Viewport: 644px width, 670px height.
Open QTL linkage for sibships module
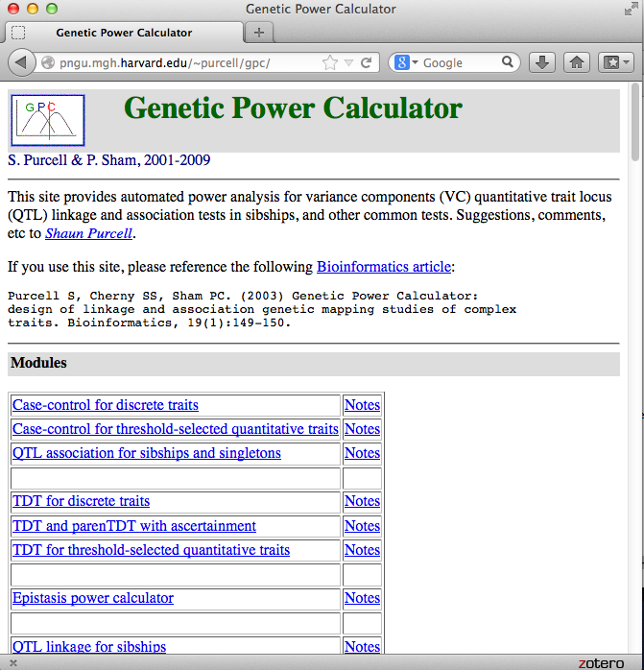[89, 647]
